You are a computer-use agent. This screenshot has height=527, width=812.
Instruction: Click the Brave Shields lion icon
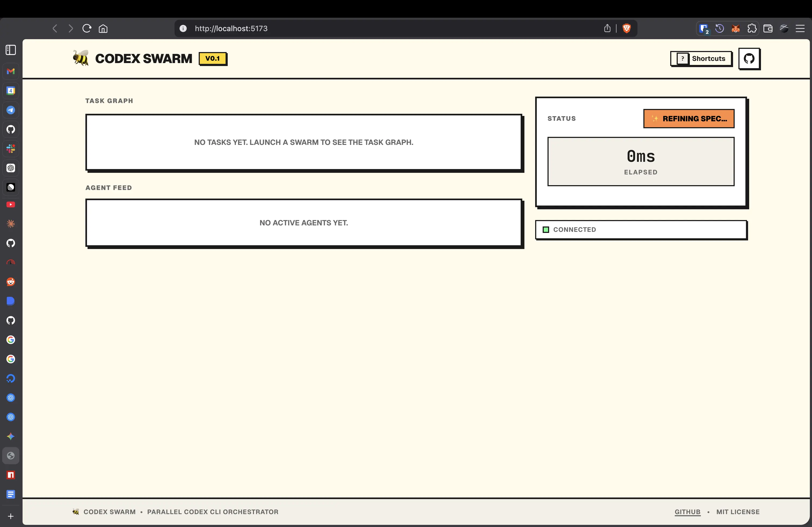(626, 28)
